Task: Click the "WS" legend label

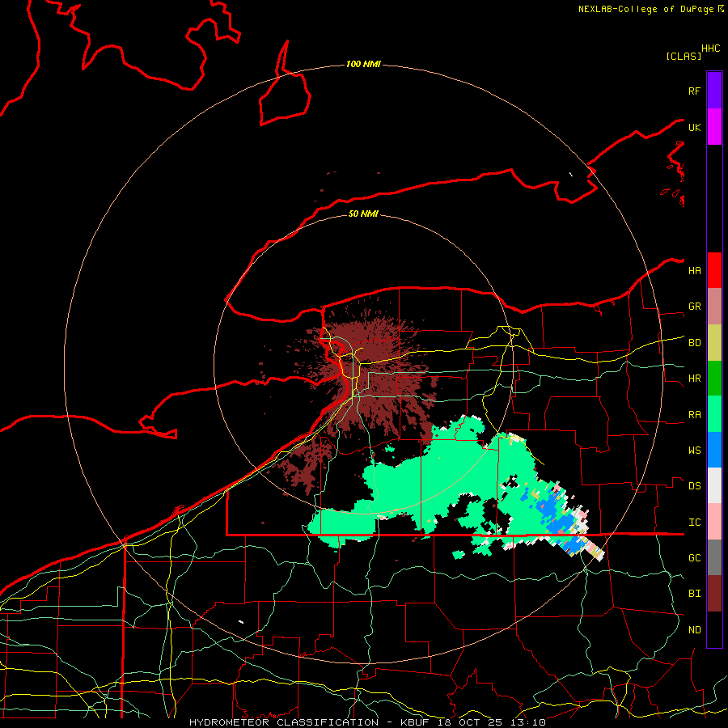Action: point(694,451)
